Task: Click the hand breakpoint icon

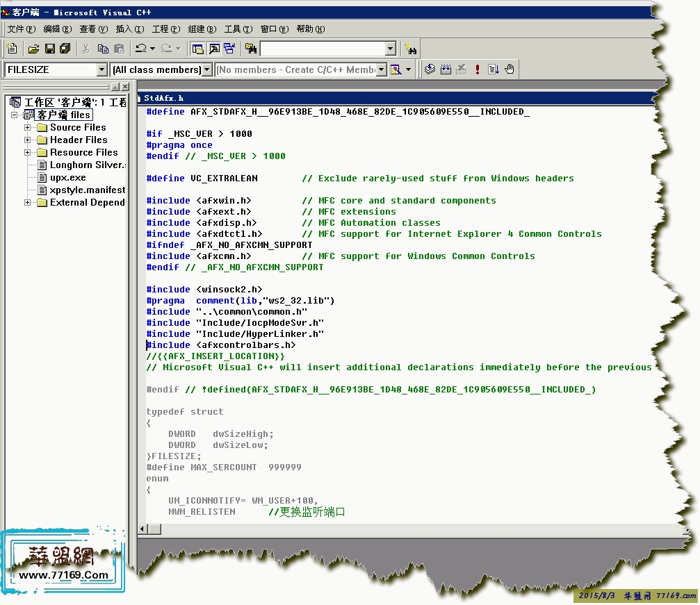Action: click(x=510, y=69)
